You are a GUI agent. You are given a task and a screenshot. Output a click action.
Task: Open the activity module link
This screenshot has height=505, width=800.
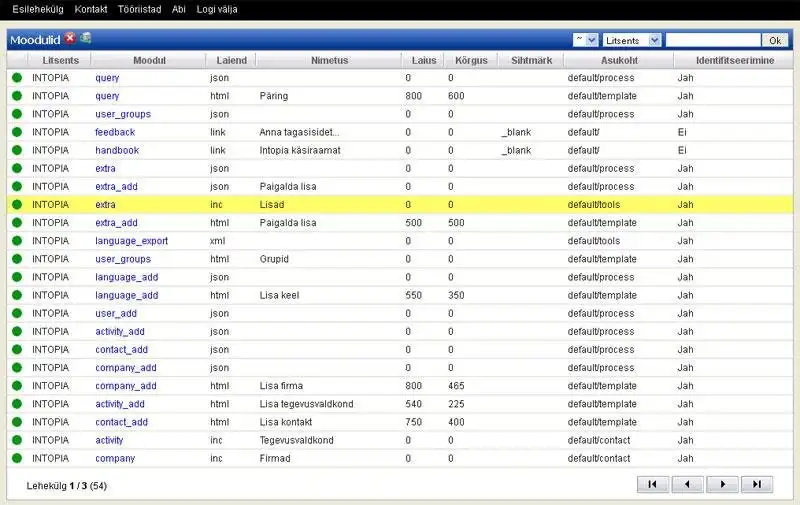point(109,440)
